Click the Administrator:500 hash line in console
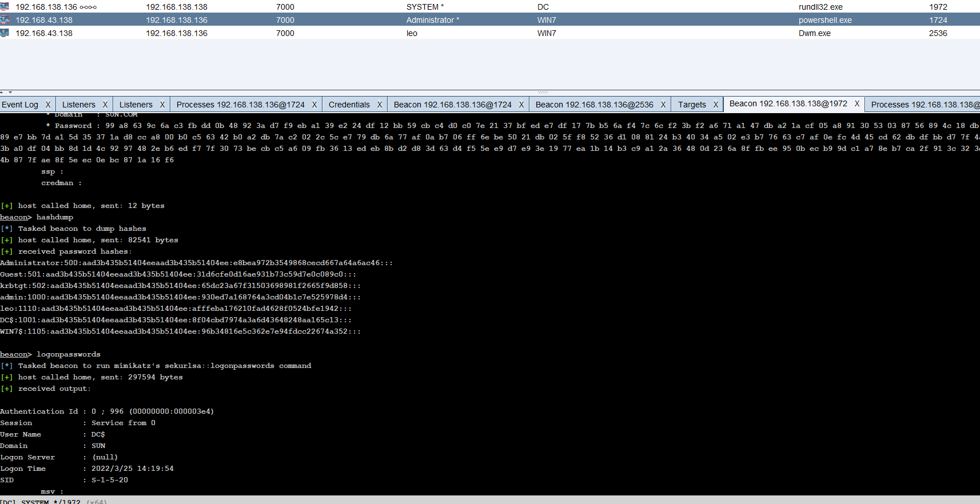This screenshot has height=504, width=980. click(197, 263)
